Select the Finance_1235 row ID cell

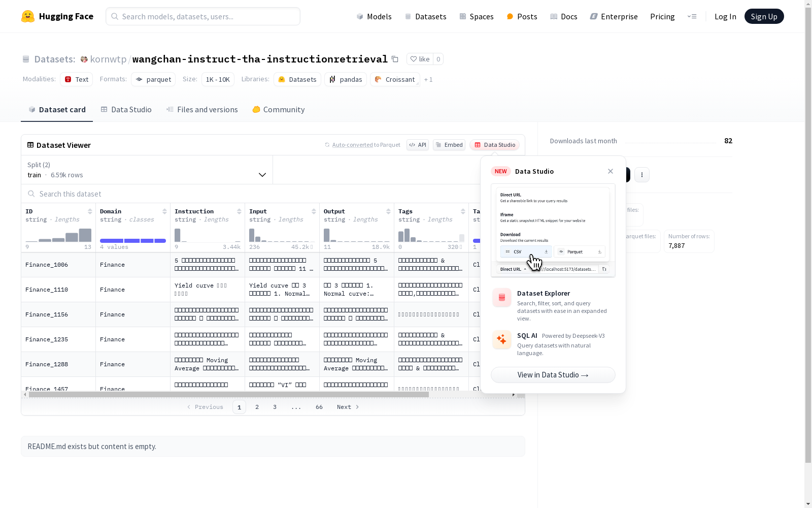click(58, 339)
